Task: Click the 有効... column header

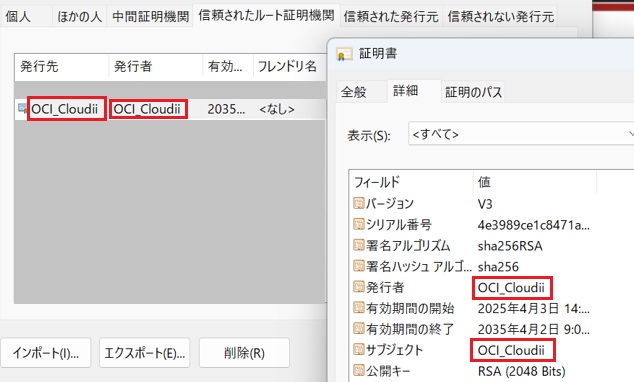Action: click(x=228, y=66)
